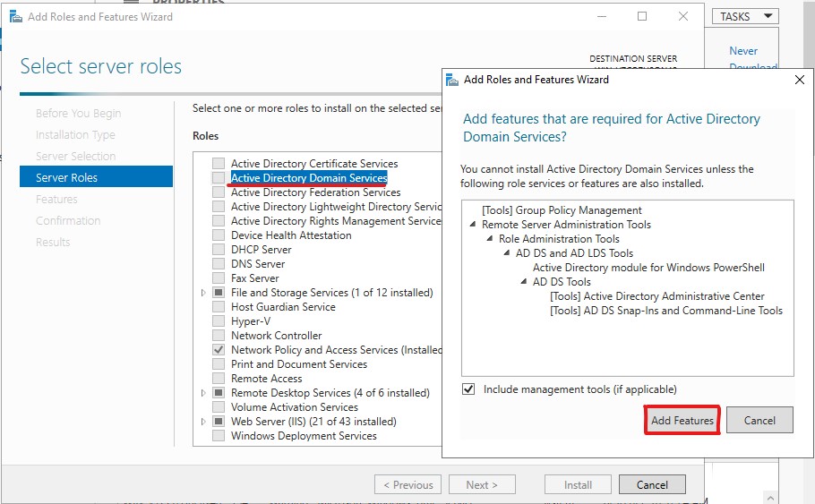Go to Results wizard step
This screenshot has width=815, height=504.
click(x=53, y=242)
